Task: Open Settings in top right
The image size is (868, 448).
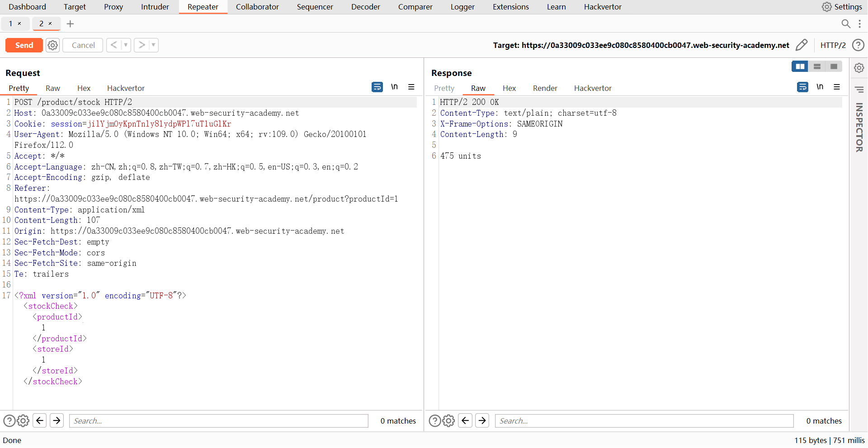Action: pyautogui.click(x=842, y=7)
